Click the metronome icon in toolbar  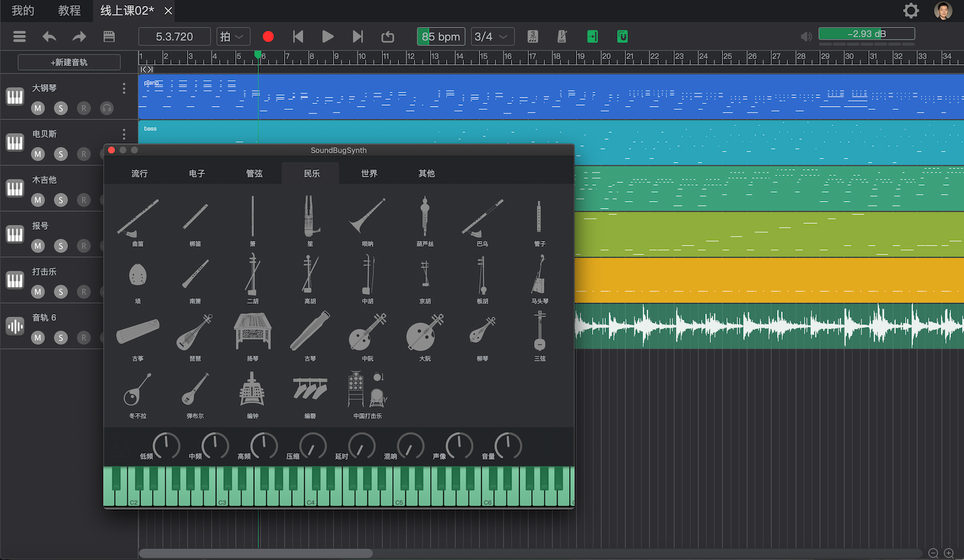click(x=562, y=37)
